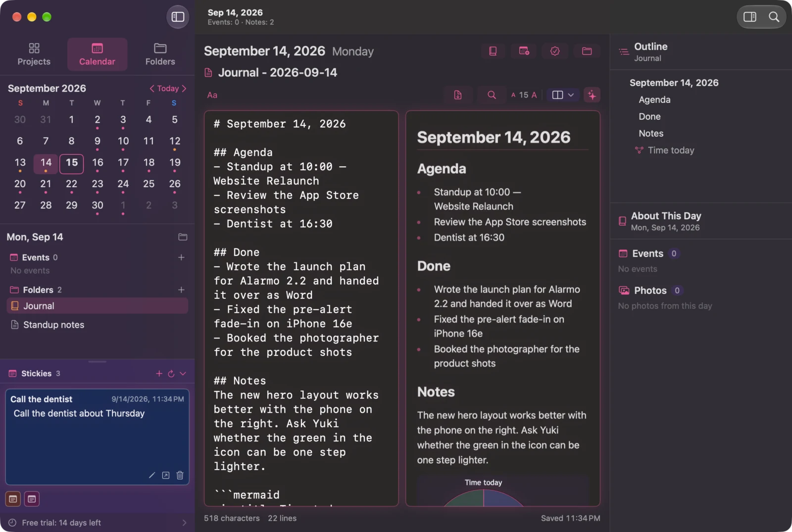Go to the previous month
Screen dimensions: 792x532
coord(152,89)
